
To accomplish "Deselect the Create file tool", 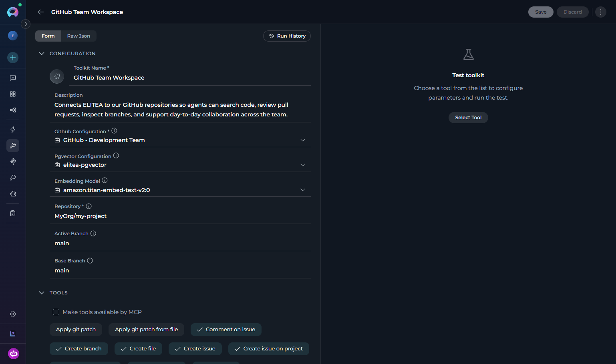I will (138, 349).
